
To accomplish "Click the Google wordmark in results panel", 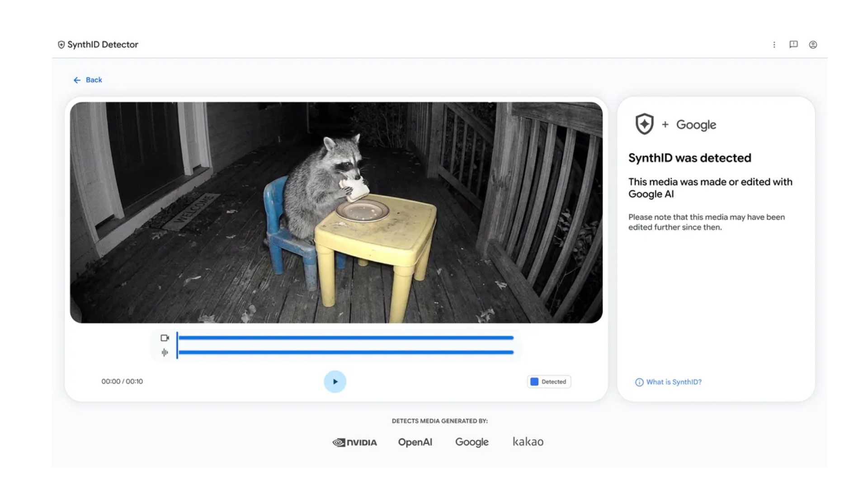I will click(x=696, y=125).
